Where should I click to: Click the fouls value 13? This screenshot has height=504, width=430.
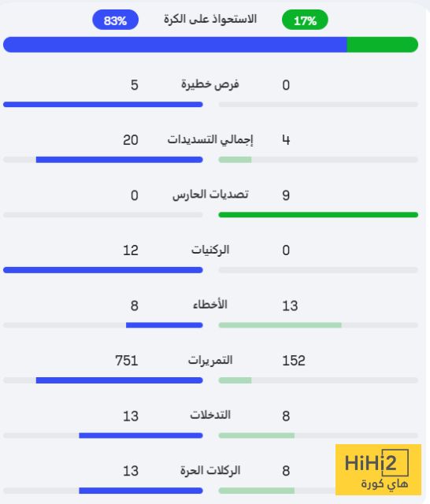(x=290, y=306)
